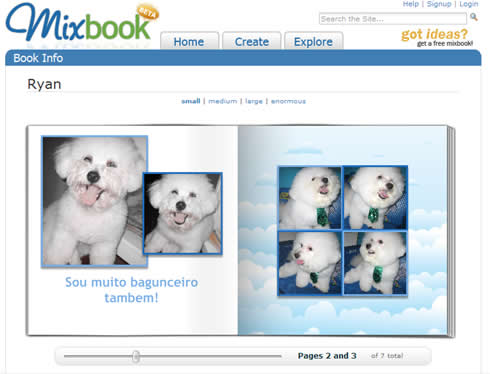Click the caption 'Sou muito bagunceiro tambem!'
The height and width of the screenshot is (374, 490).
click(132, 290)
